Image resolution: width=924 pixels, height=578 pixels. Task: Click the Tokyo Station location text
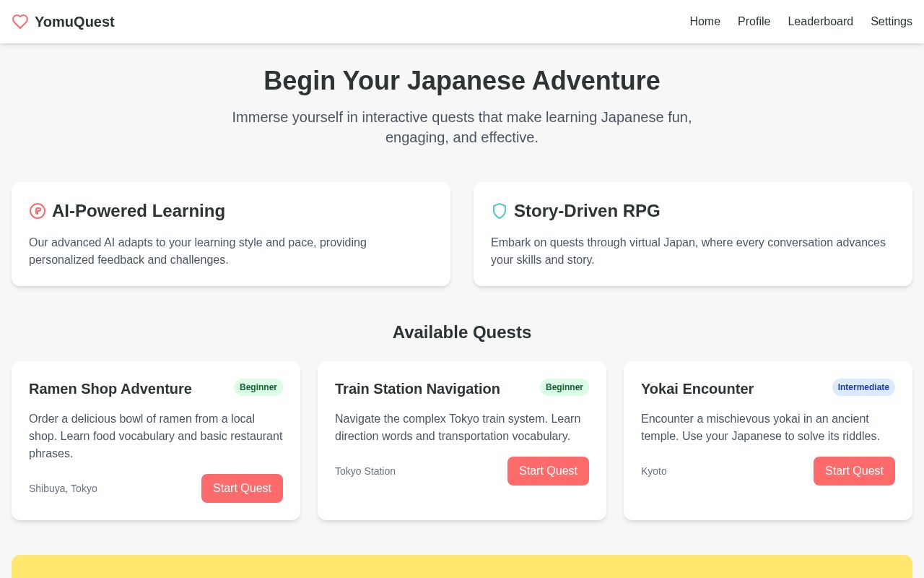(365, 471)
